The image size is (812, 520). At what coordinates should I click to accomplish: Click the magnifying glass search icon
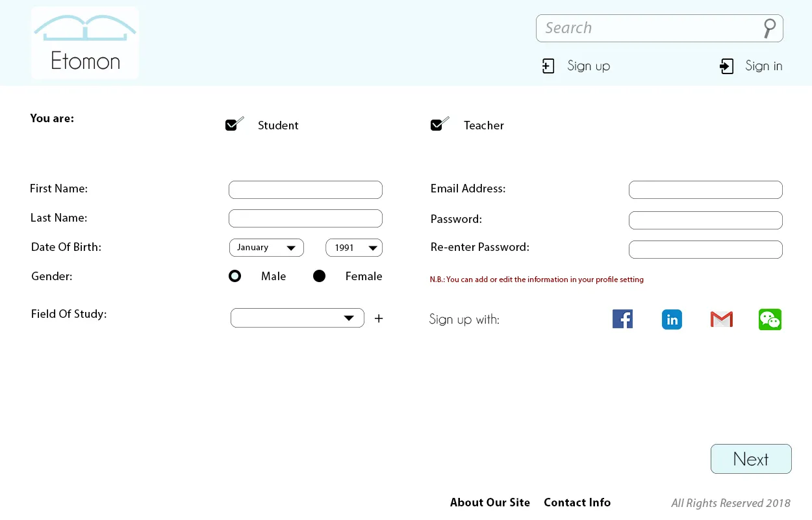pos(769,28)
